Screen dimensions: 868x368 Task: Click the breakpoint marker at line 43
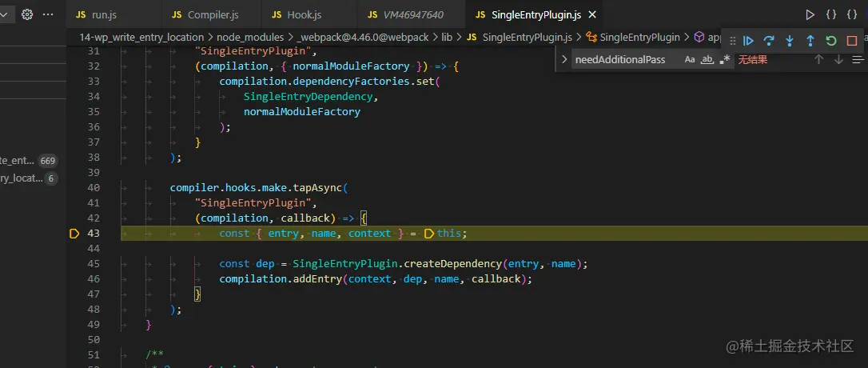(x=75, y=234)
